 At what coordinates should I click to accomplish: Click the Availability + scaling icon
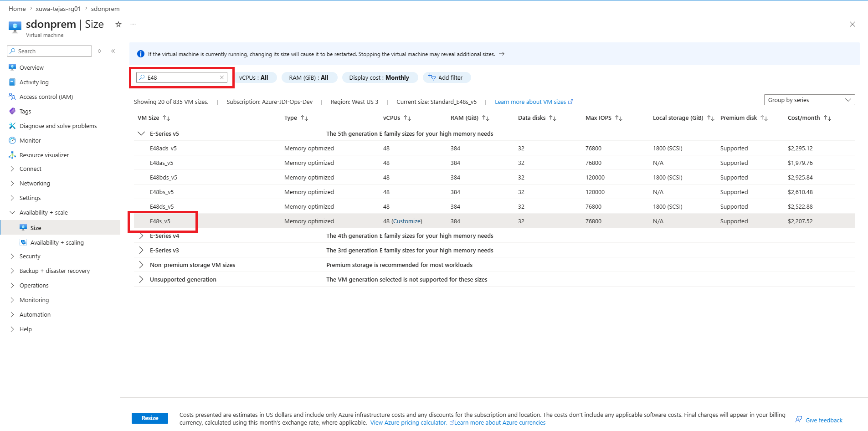[x=23, y=242]
